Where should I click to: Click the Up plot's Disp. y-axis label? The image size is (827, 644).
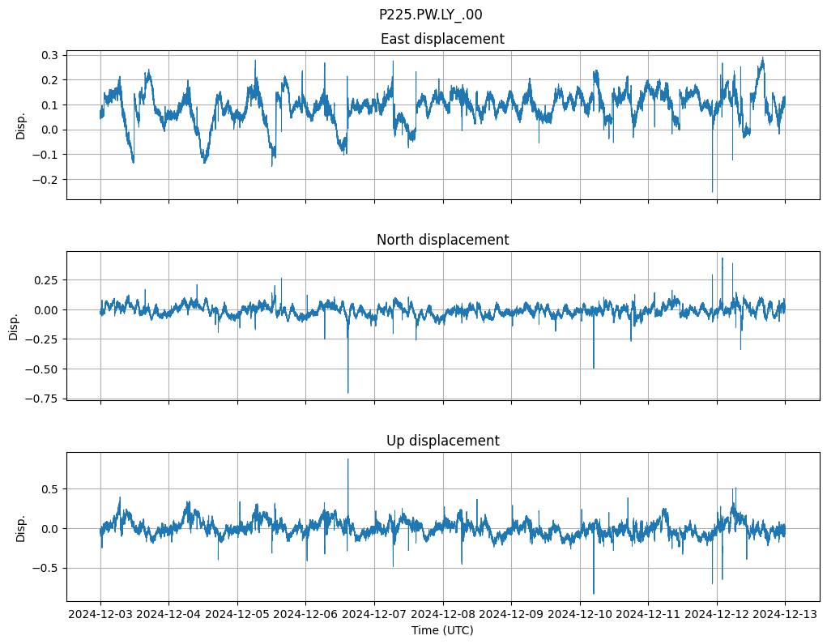[x=21, y=527]
